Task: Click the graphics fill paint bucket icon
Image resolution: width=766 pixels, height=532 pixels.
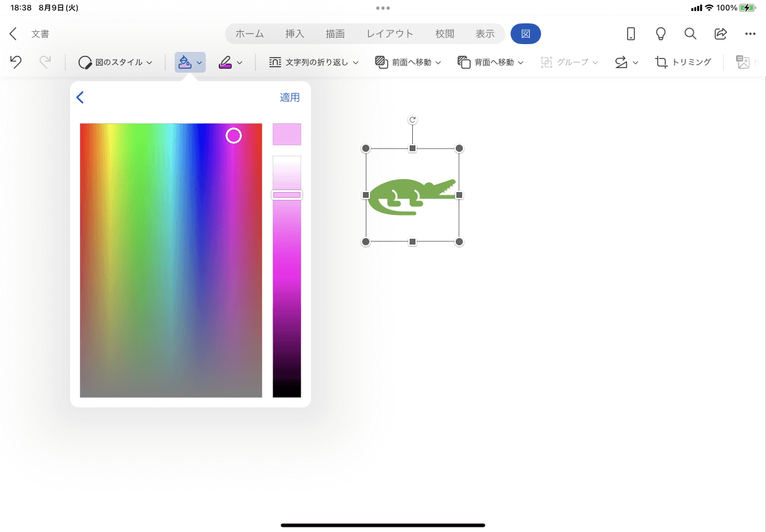Action: pyautogui.click(x=184, y=62)
